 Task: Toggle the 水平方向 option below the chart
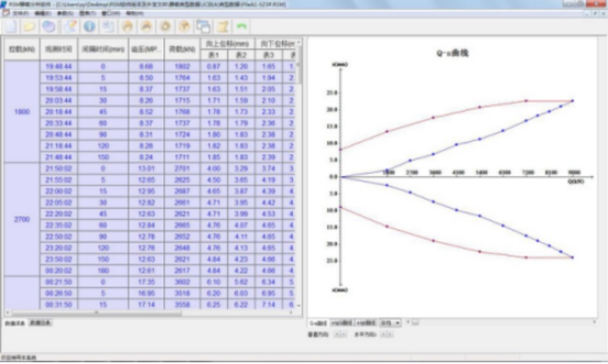[388, 336]
